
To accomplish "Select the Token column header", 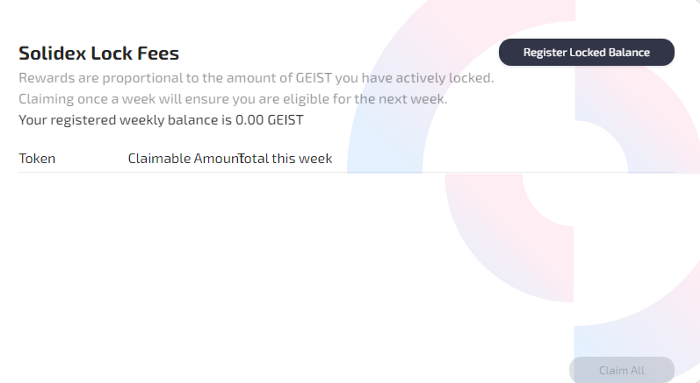I will pyautogui.click(x=37, y=158).
